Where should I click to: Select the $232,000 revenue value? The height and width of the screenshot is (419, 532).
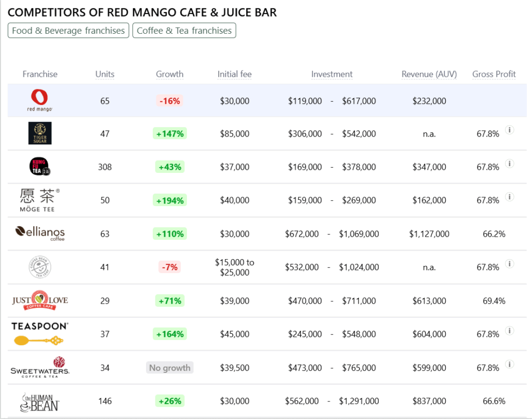pos(429,101)
